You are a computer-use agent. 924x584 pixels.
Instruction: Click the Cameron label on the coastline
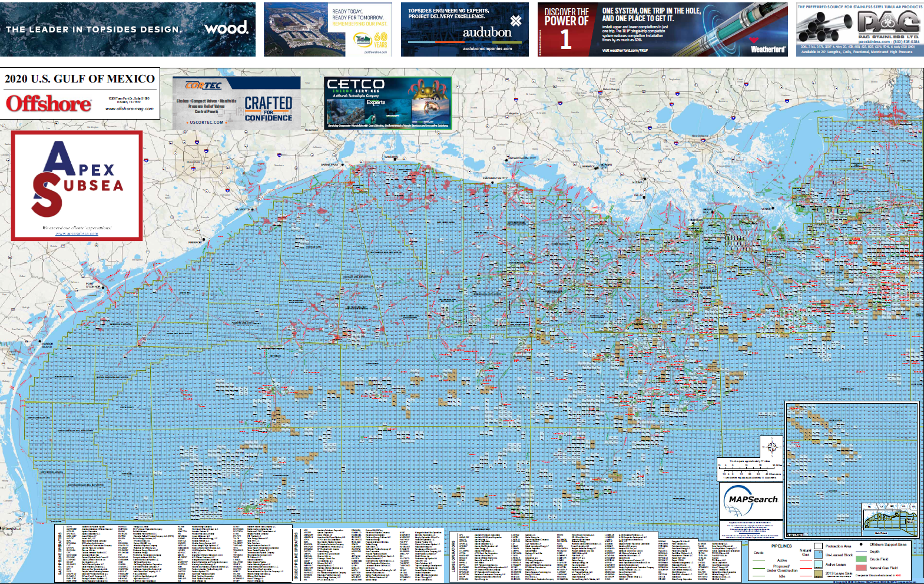point(390,157)
